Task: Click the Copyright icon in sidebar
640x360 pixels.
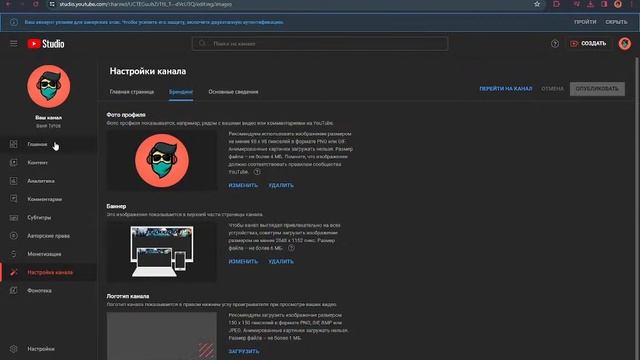Action: (13, 236)
